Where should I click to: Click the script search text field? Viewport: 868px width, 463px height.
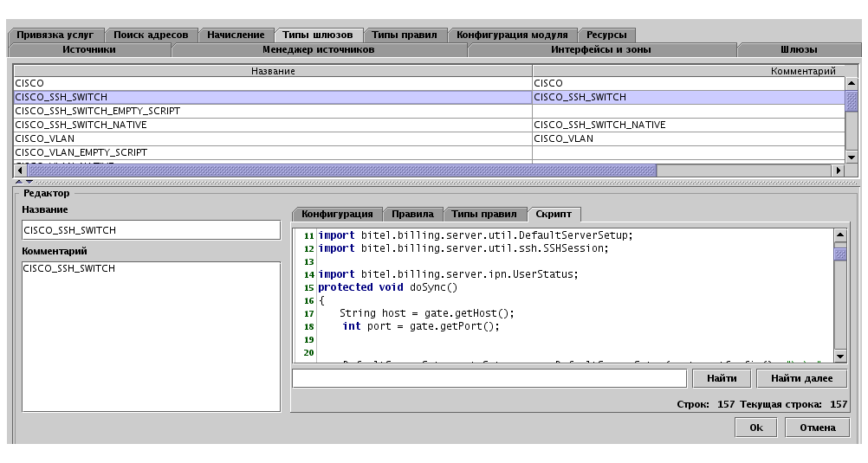(x=490, y=378)
